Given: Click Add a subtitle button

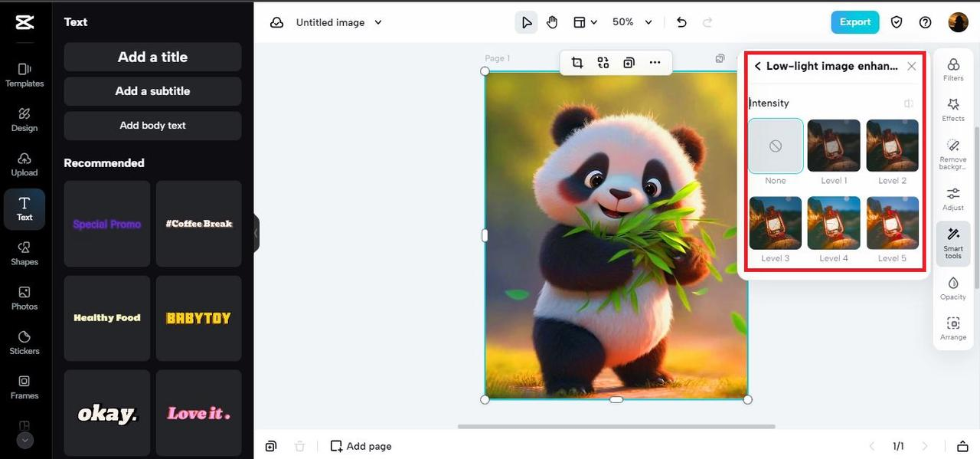Looking at the screenshot, I should pos(152,91).
